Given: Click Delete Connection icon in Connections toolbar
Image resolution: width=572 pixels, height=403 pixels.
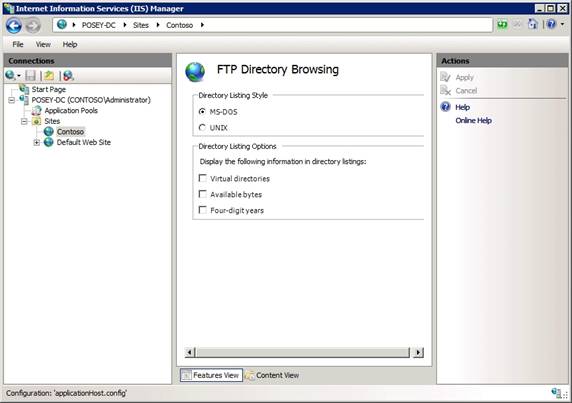Looking at the screenshot, I should pyautogui.click(x=68, y=75).
